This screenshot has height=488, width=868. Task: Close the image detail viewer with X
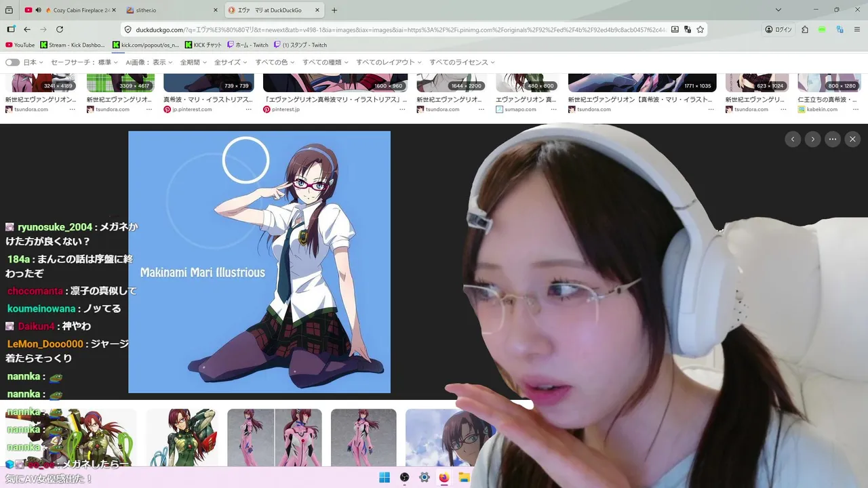click(852, 139)
